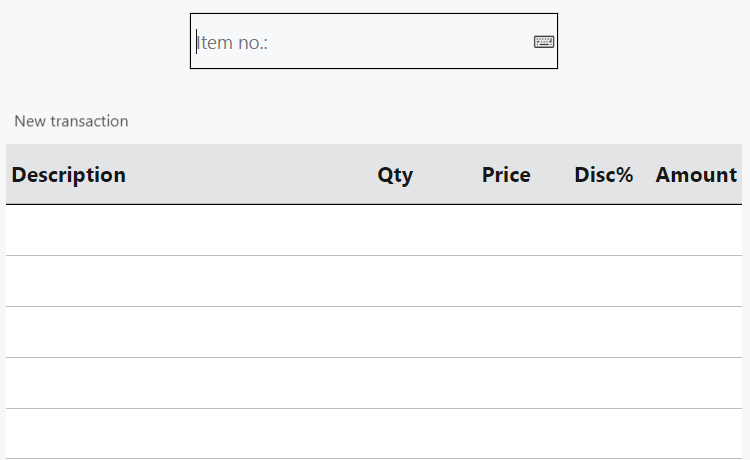Click the on-screen keyboard icon
Screen dimensions: 750x460
[x=544, y=42]
